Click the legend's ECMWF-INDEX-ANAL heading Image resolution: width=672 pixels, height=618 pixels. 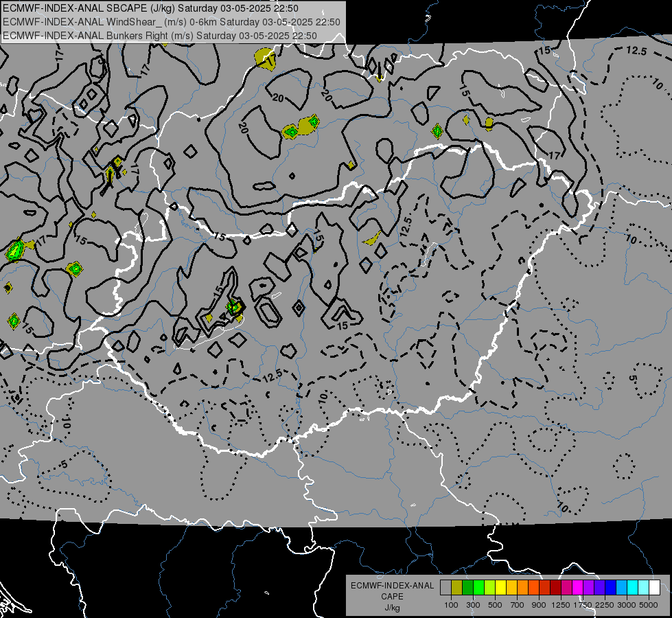(x=392, y=586)
